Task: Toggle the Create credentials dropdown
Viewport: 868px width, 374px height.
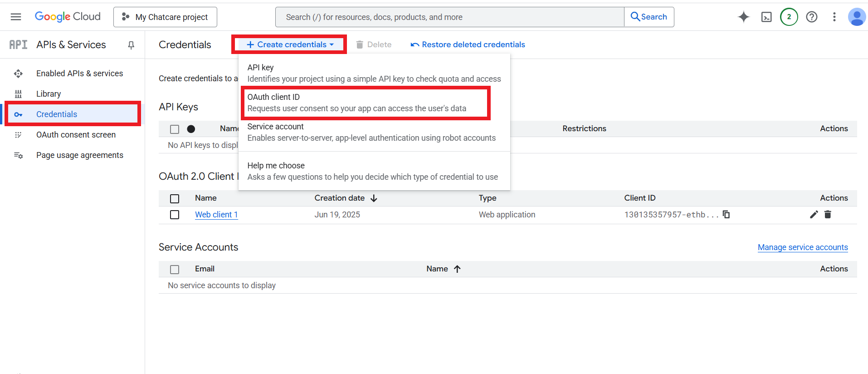Action: coord(290,44)
